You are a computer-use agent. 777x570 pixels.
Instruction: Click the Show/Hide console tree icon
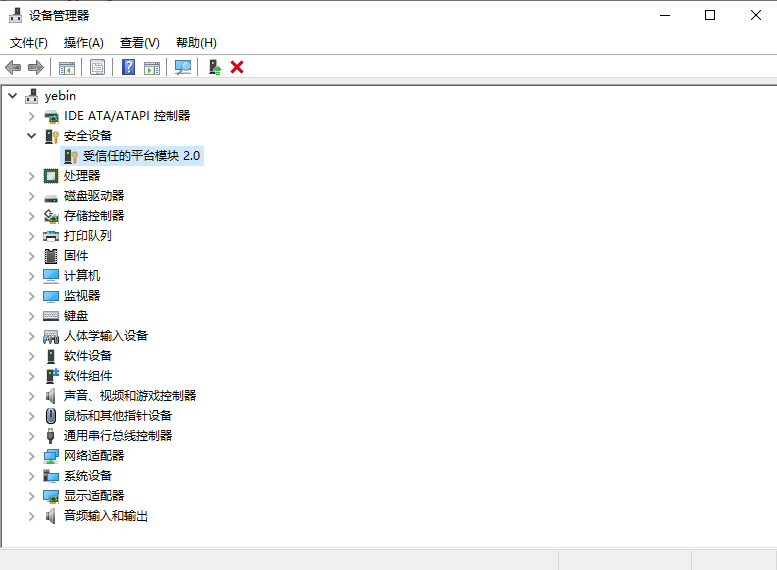pyautogui.click(x=67, y=67)
